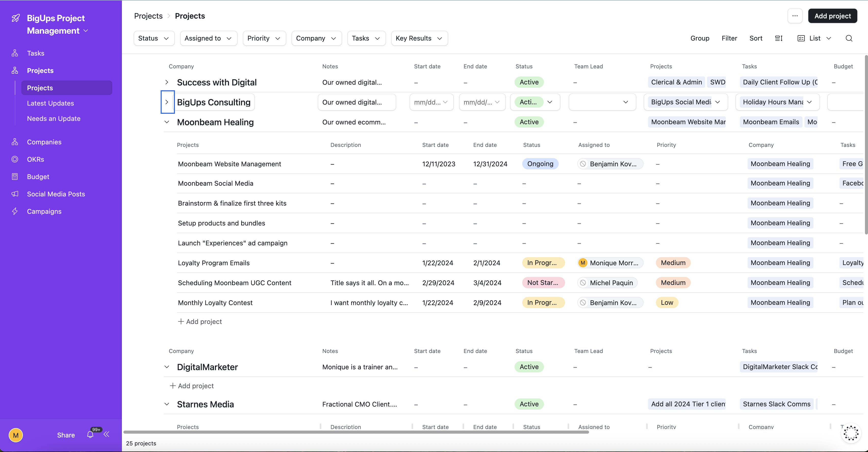This screenshot has height=452, width=868.
Task: Select Projects sub-item in sidebar
Action: coord(67,88)
